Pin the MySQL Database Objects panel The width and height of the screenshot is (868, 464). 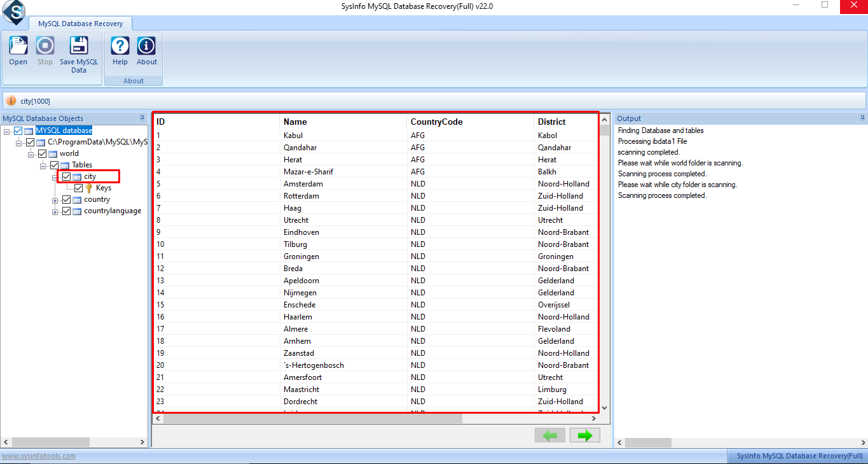(x=142, y=118)
